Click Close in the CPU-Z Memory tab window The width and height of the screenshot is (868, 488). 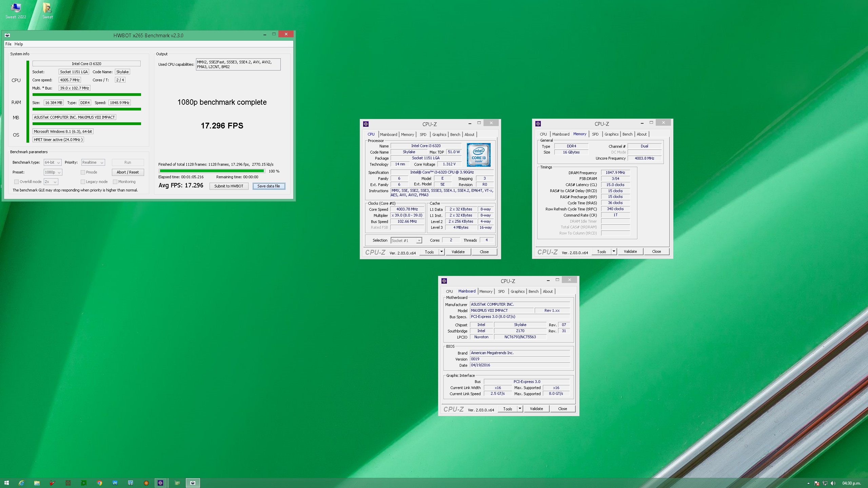click(x=656, y=251)
